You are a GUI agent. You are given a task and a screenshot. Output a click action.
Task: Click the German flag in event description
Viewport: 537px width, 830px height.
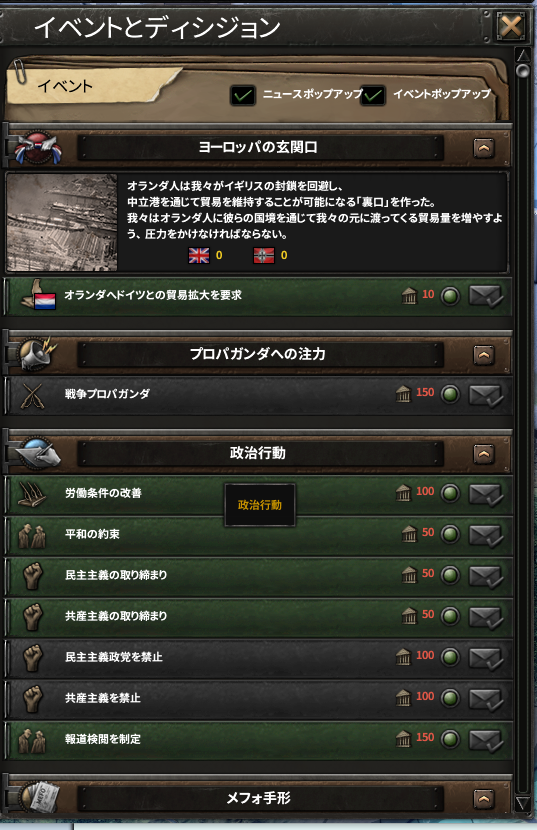tap(264, 256)
